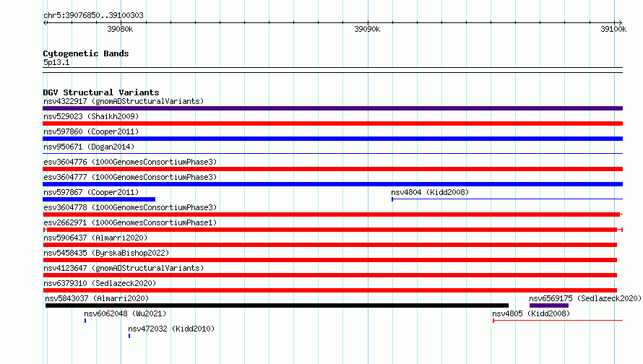The image size is (643, 364).
Task: Click the thin red nsv4805 line
Action: 558,321
